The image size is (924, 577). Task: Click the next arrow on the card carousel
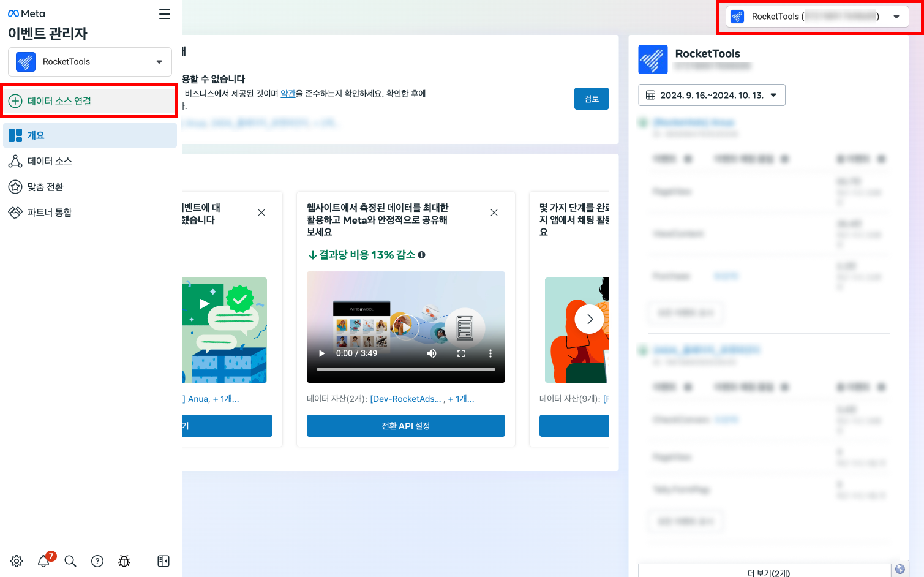[x=590, y=319]
